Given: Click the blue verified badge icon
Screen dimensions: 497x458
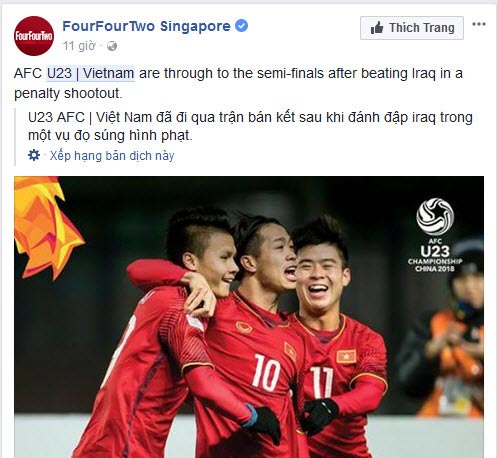Looking at the screenshot, I should [242, 26].
